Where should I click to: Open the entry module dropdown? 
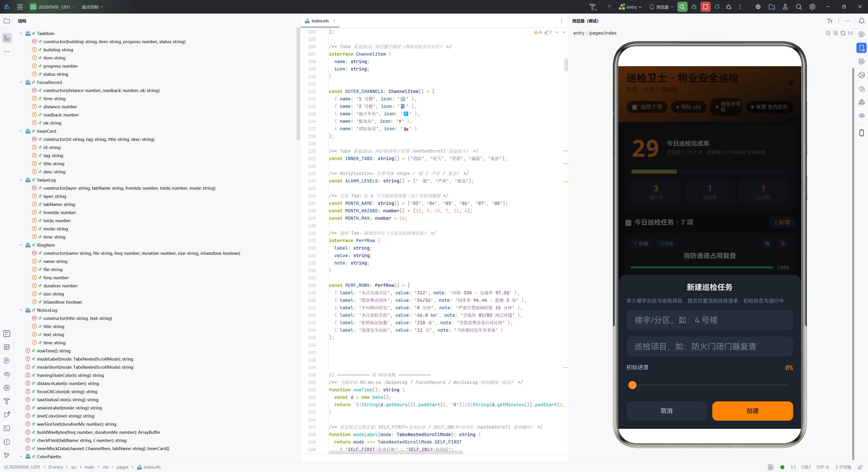coord(630,7)
